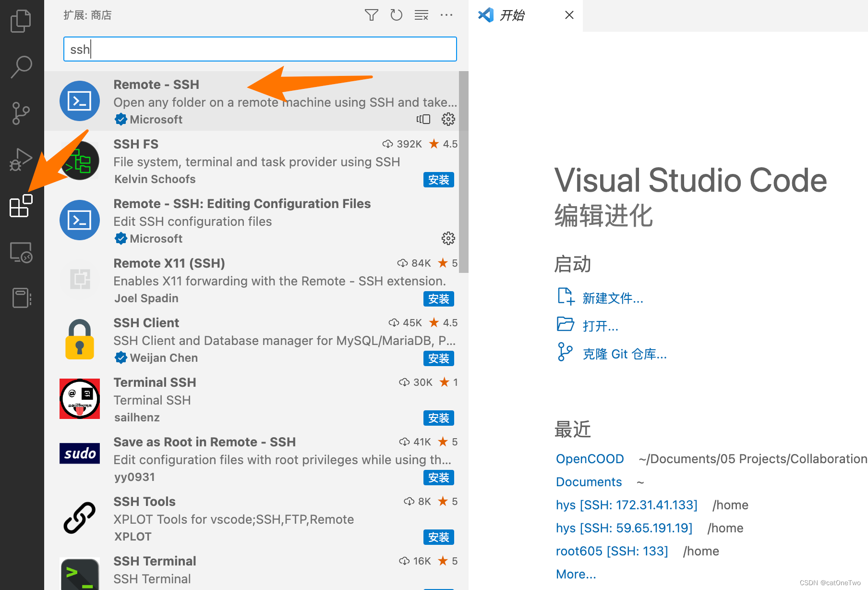Open recent folder Documents
Viewport: 868px width, 590px height.
pos(589,482)
